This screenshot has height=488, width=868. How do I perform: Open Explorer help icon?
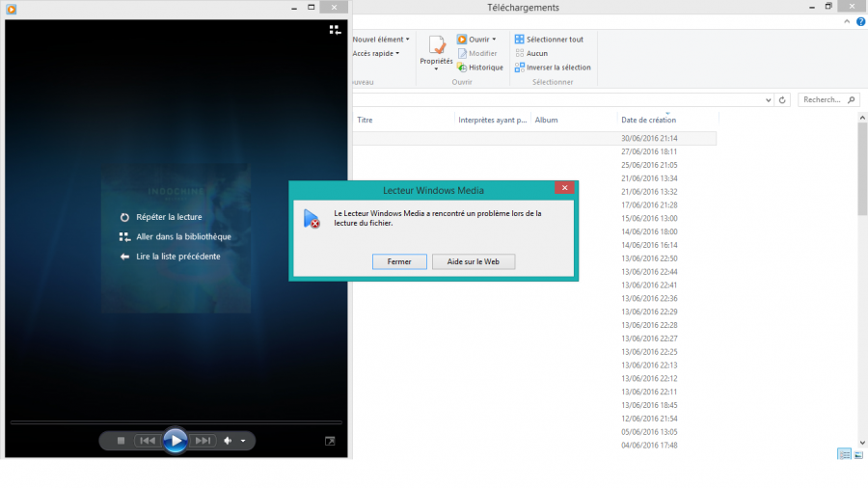pos(861,21)
